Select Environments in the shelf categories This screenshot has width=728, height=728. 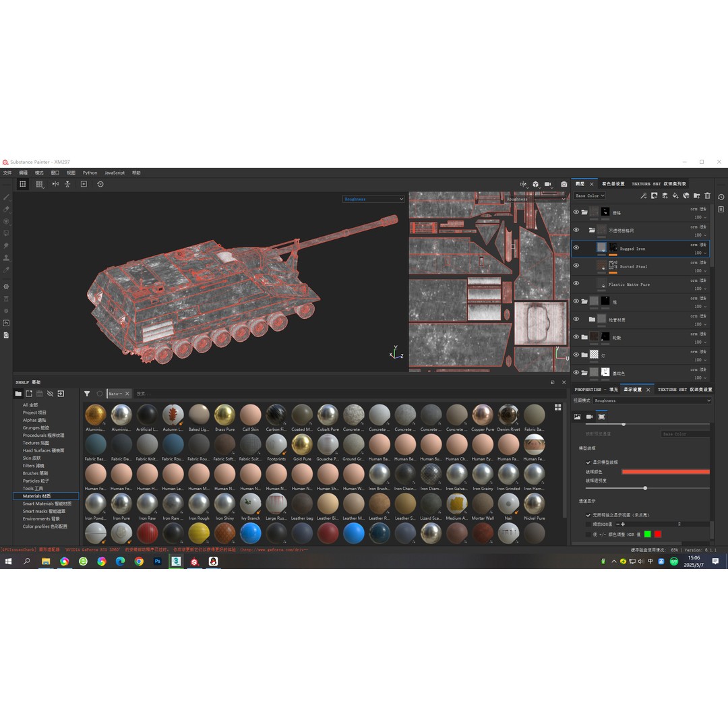coord(41,519)
